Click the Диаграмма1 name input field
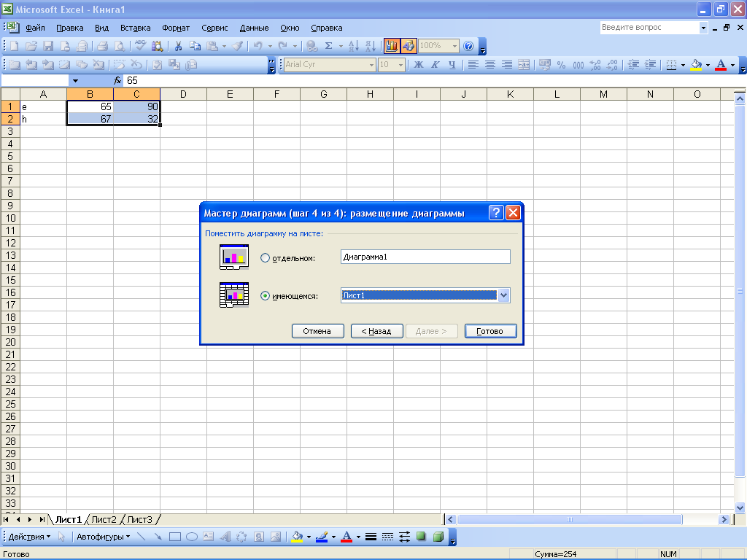 coord(425,257)
